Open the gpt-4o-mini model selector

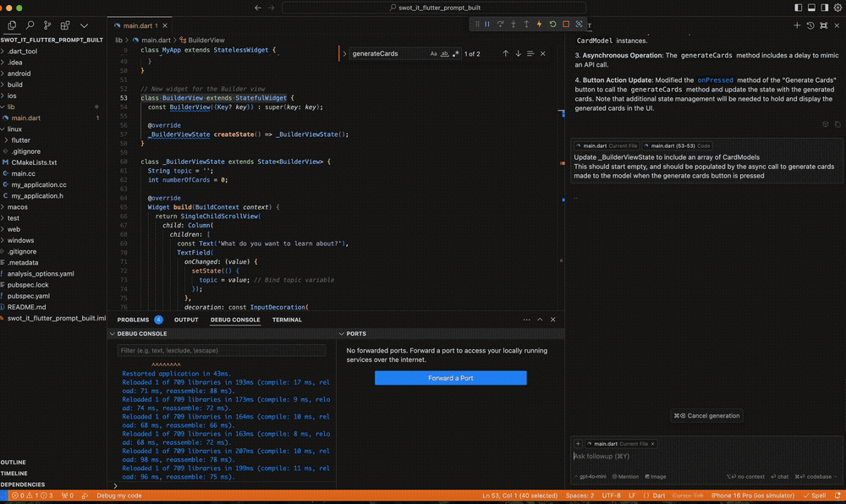click(x=591, y=476)
